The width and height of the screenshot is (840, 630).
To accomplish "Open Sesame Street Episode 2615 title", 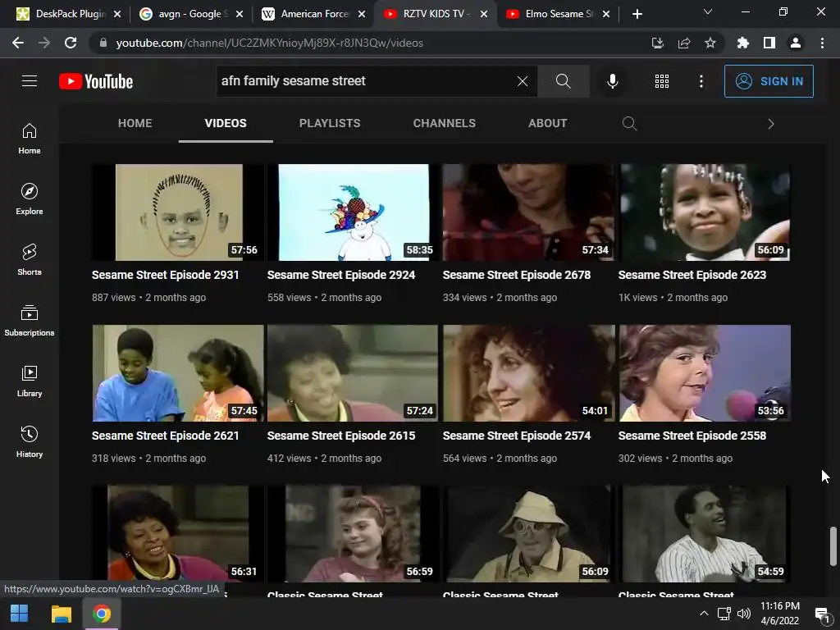I will (x=341, y=436).
